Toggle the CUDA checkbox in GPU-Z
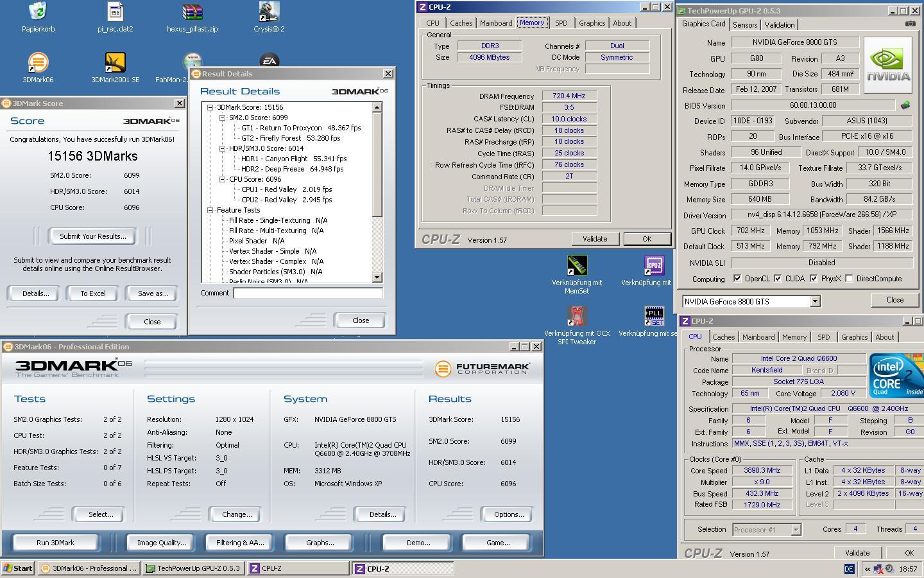 (778, 279)
